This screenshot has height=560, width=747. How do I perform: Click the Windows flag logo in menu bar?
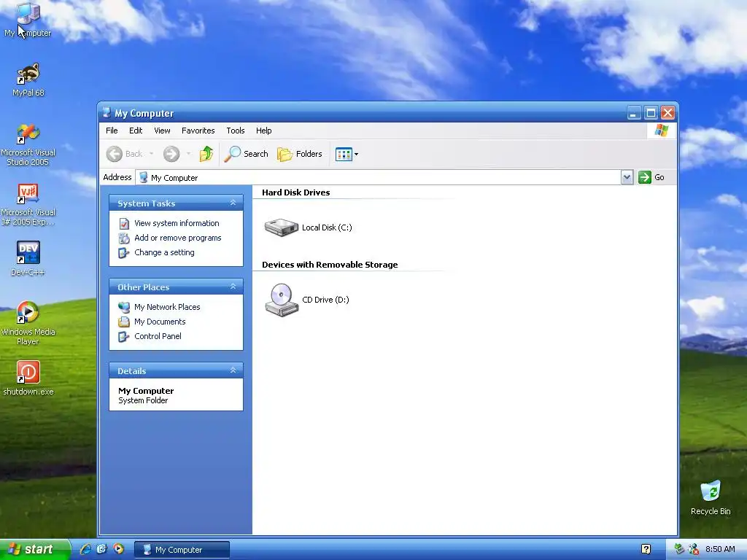(x=661, y=130)
